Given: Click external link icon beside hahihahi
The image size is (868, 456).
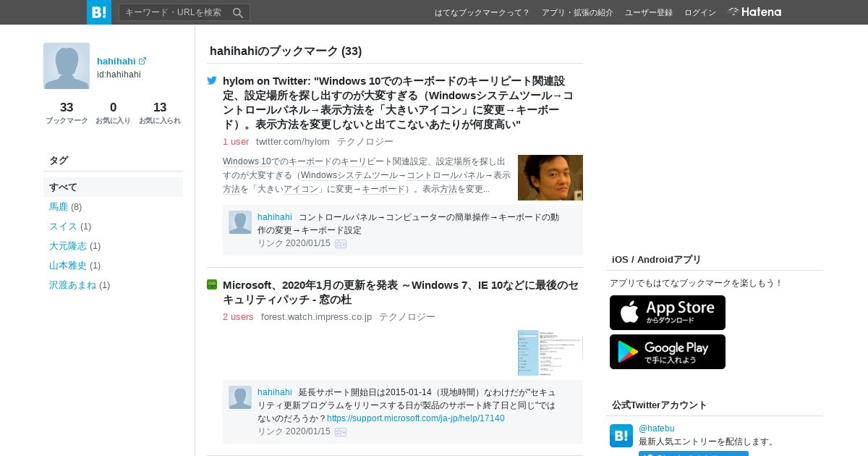Looking at the screenshot, I should 142,62.
